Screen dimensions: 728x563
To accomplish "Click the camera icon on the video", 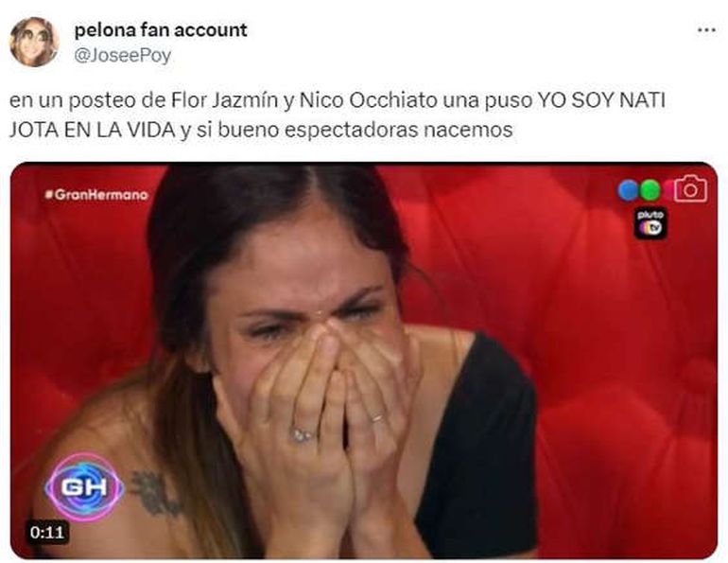I will pyautogui.click(x=690, y=188).
